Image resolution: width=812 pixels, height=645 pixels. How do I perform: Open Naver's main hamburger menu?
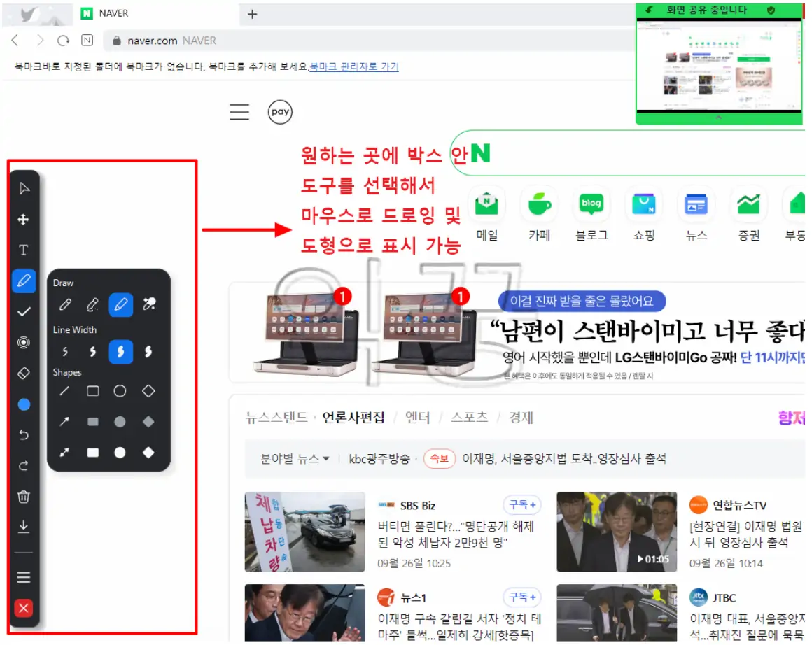click(239, 112)
